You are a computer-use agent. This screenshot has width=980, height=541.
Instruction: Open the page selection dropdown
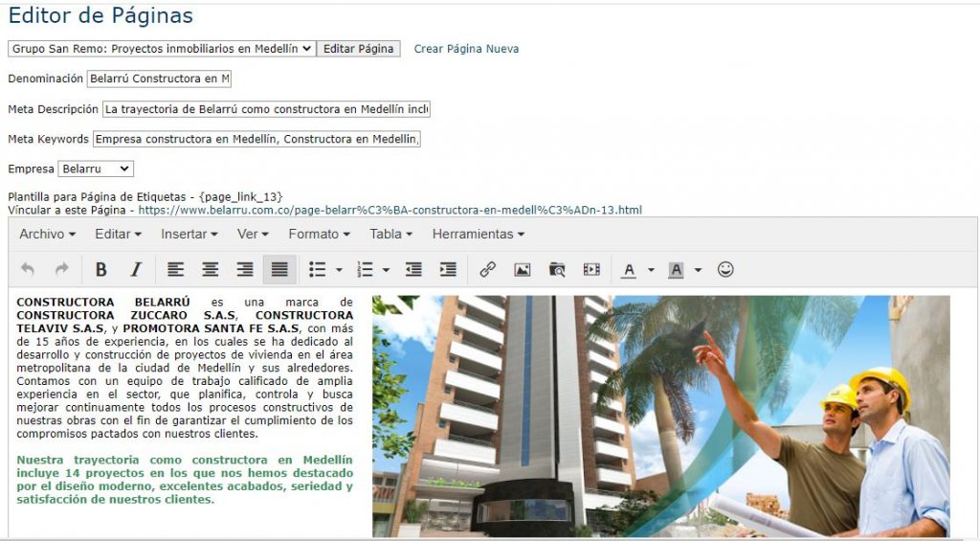pyautogui.click(x=161, y=49)
